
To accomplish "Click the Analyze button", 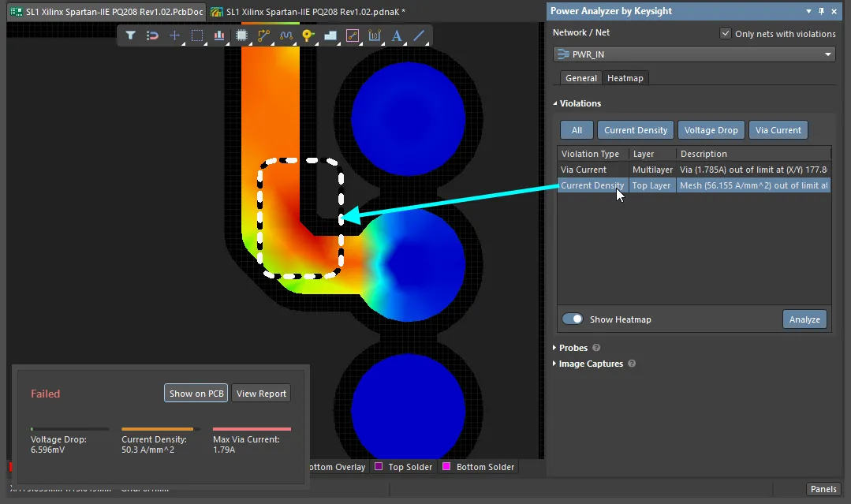I will pos(804,319).
